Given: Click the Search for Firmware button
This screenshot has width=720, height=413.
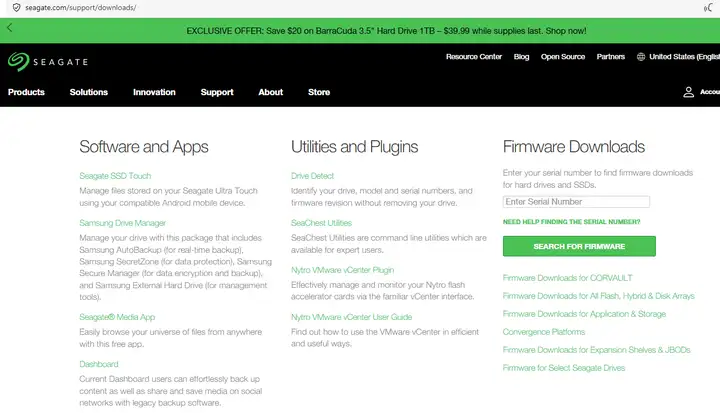Looking at the screenshot, I should click(x=579, y=246).
